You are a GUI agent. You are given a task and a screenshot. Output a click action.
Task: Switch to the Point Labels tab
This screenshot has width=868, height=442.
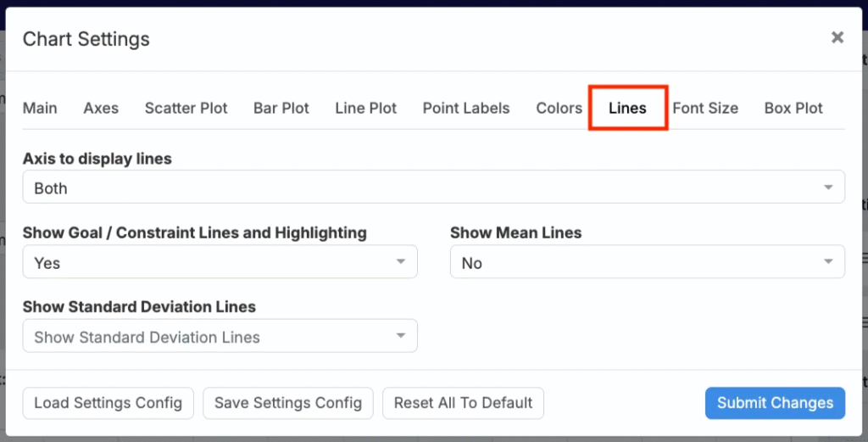[466, 108]
